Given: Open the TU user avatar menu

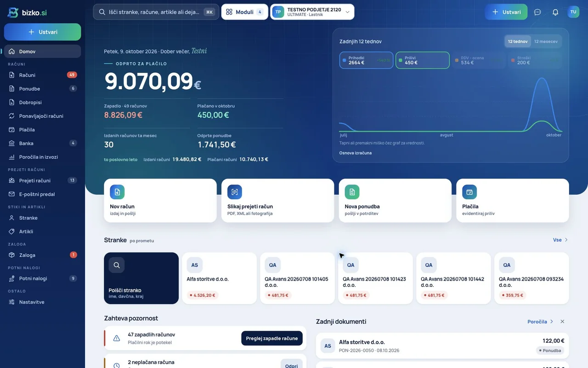Looking at the screenshot, I should (x=573, y=12).
